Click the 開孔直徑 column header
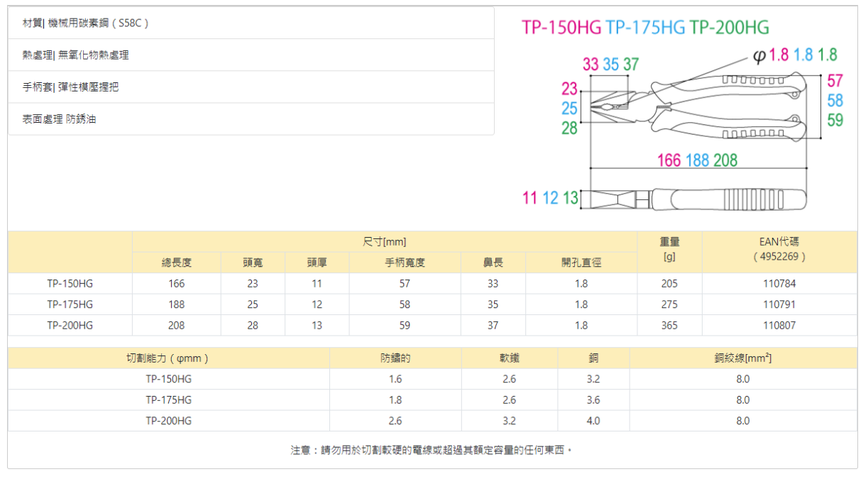 [581, 263]
